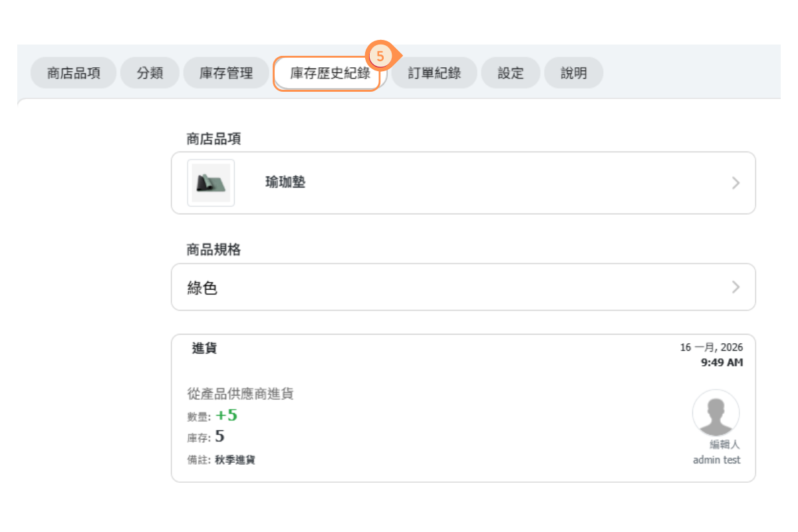The image size is (798, 532).
Task: Click the orange step 5 badge
Action: pyautogui.click(x=380, y=57)
